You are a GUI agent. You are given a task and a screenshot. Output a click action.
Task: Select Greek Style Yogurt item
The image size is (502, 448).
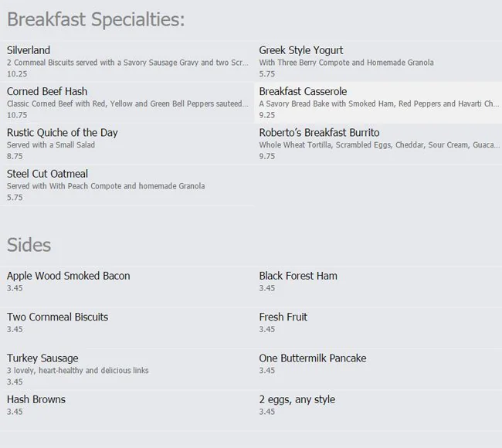coord(301,50)
